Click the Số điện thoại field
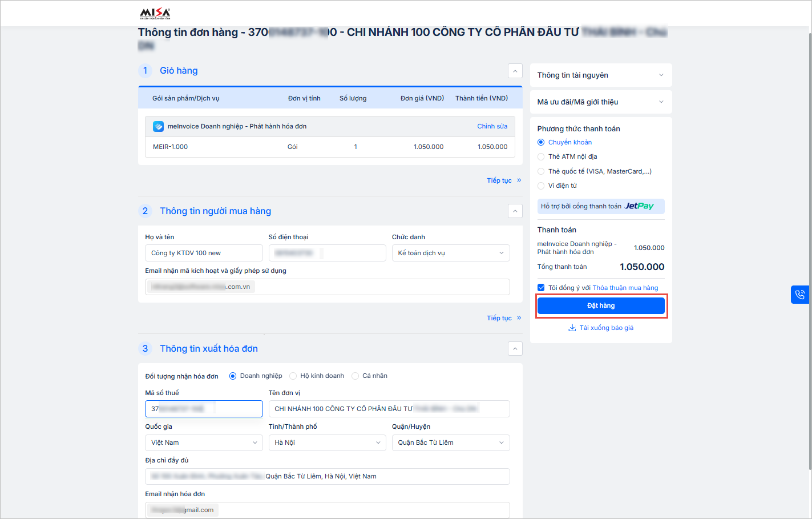Image resolution: width=812 pixels, height=519 pixels. [328, 253]
